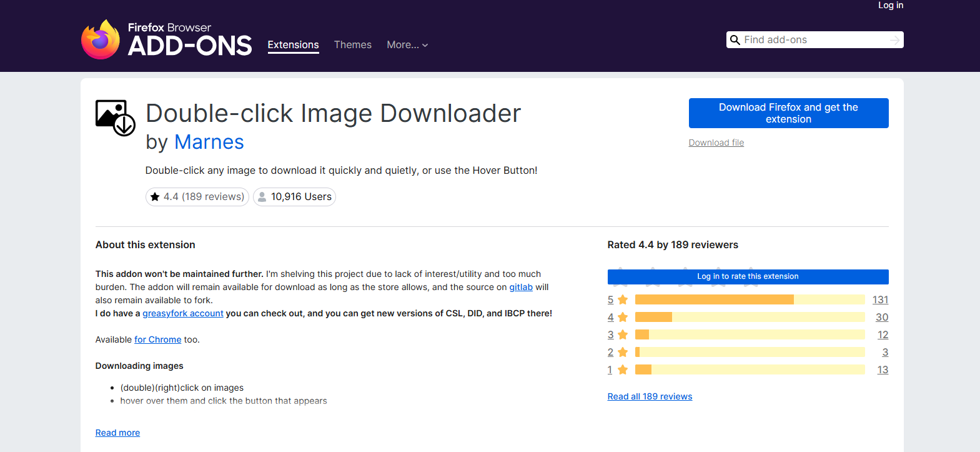
Task: Click the user icon beside 10,916 Users
Action: pos(262,197)
